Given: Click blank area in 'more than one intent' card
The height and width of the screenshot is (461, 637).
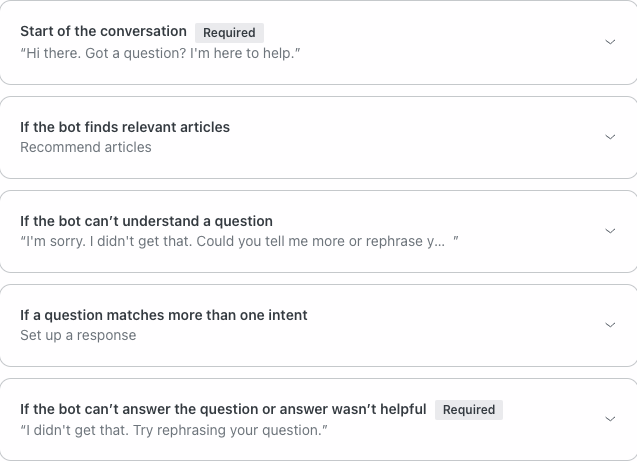Looking at the screenshot, I should [x=450, y=325].
